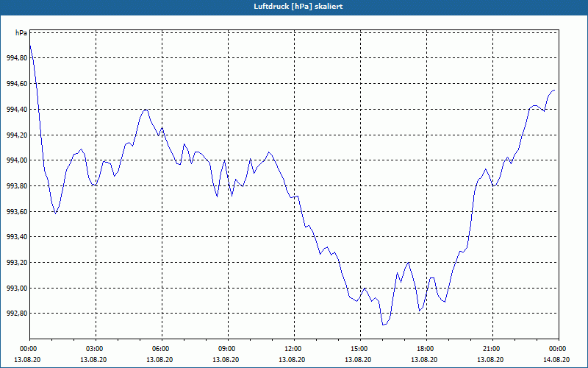Click the 993,80 axis value

[x=17, y=186]
